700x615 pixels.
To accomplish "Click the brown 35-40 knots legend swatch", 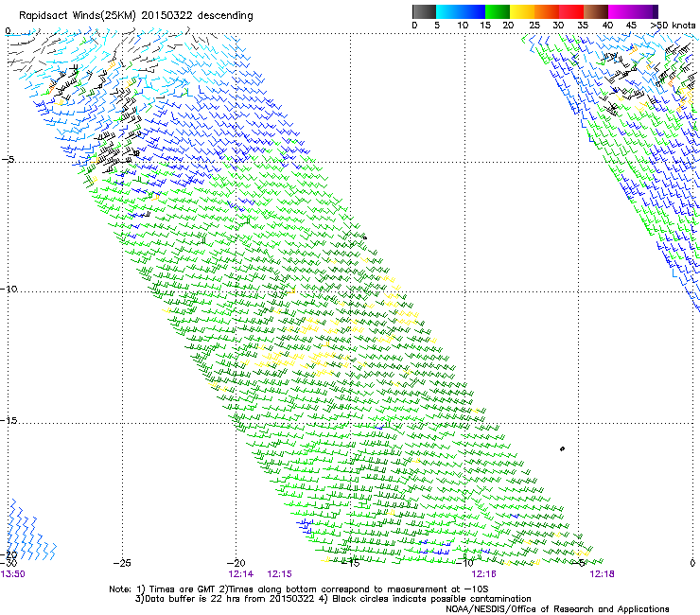I will (x=596, y=11).
